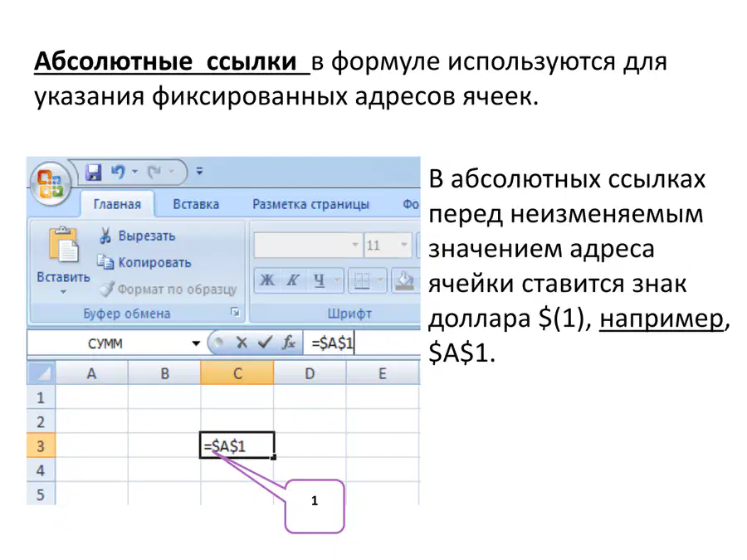Select column C header

pos(237,373)
